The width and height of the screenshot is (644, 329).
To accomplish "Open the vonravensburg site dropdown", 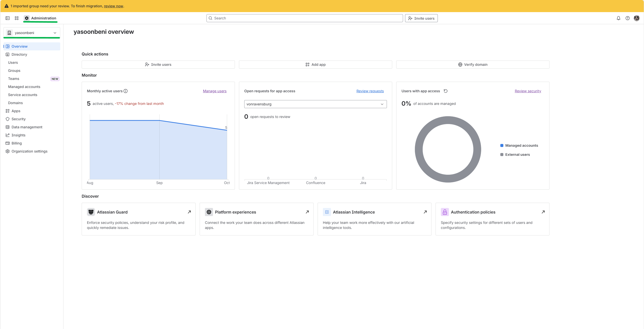I will [x=315, y=104].
